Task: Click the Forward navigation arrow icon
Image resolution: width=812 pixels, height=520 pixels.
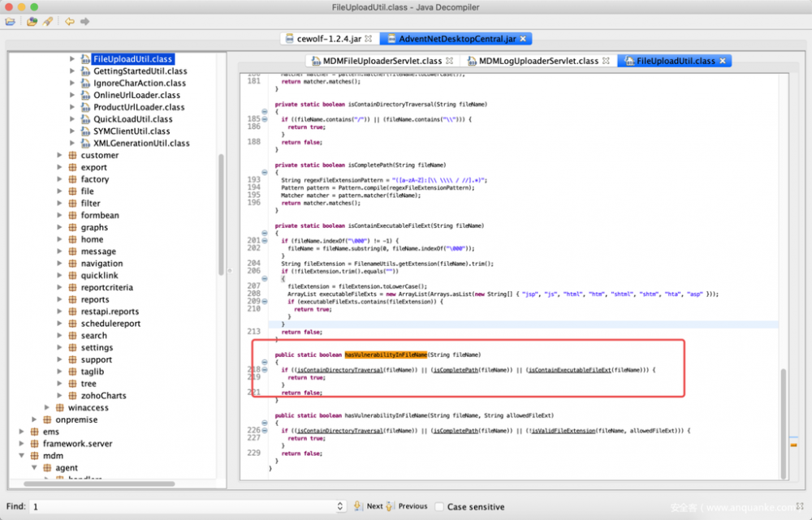Action: click(x=83, y=22)
